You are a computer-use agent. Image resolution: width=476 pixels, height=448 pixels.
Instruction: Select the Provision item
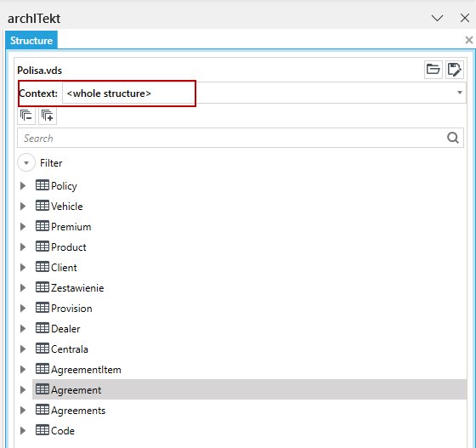[x=71, y=308]
